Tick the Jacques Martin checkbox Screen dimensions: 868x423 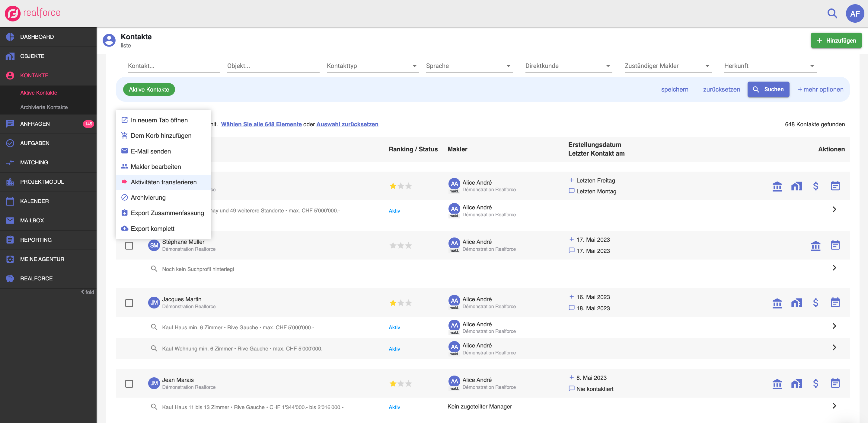pyautogui.click(x=129, y=303)
